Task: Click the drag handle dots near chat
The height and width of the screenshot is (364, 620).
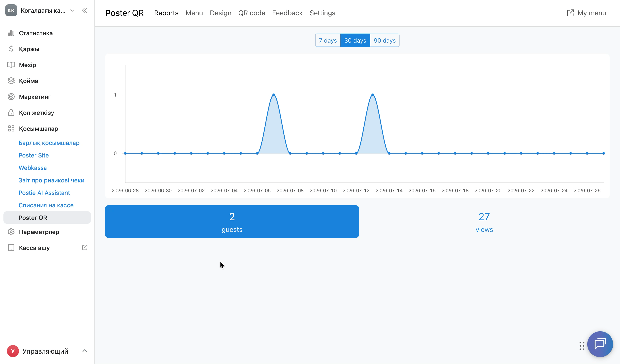Action: (x=582, y=346)
